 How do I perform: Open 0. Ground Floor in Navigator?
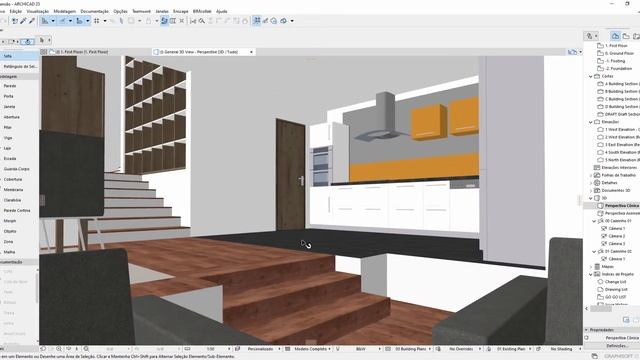[x=617, y=53]
